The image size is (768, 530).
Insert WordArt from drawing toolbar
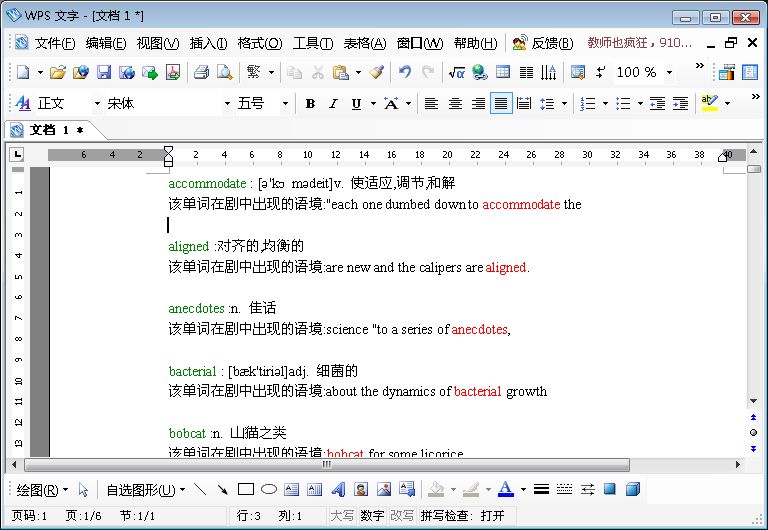pyautogui.click(x=337, y=489)
